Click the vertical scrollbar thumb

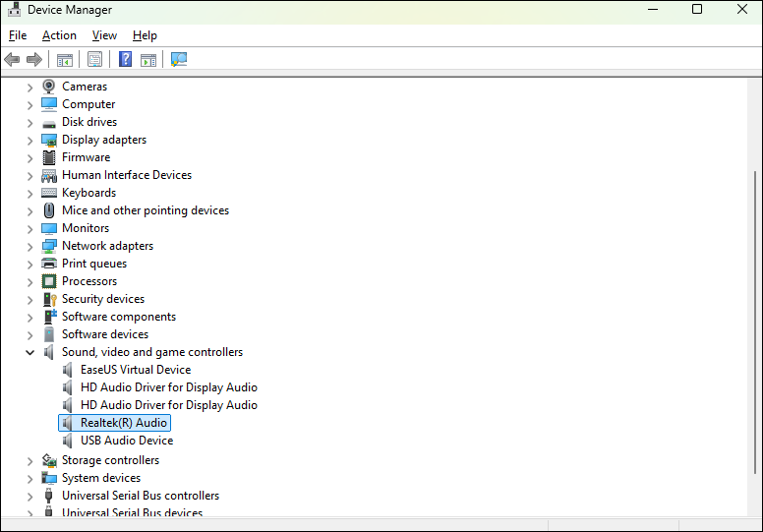tap(755, 322)
